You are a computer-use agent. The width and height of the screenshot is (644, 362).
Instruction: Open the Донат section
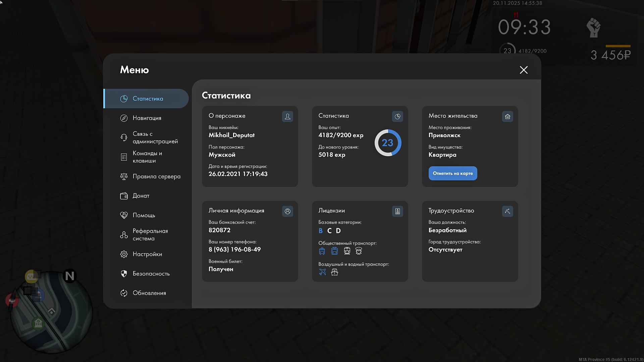point(141,196)
